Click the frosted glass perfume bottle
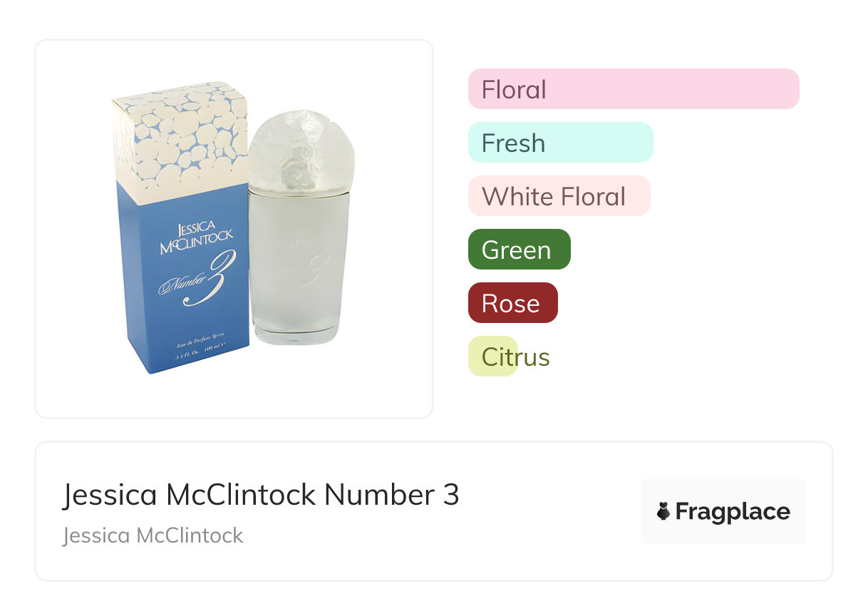The height and width of the screenshot is (616, 868). tap(299, 271)
